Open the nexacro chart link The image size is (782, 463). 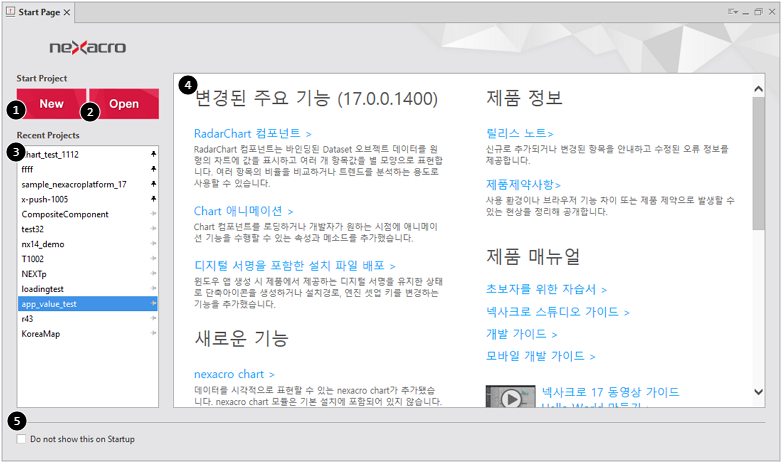[x=234, y=374]
